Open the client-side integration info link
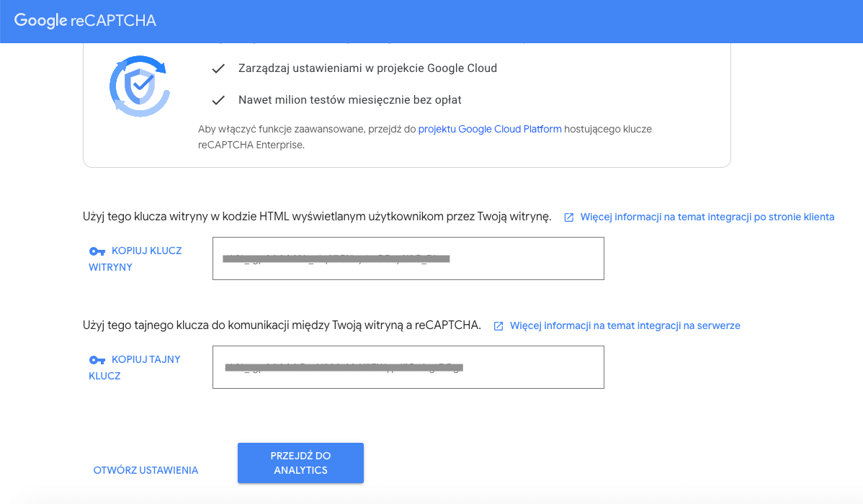Screen dimensions: 863x504 [x=707, y=216]
